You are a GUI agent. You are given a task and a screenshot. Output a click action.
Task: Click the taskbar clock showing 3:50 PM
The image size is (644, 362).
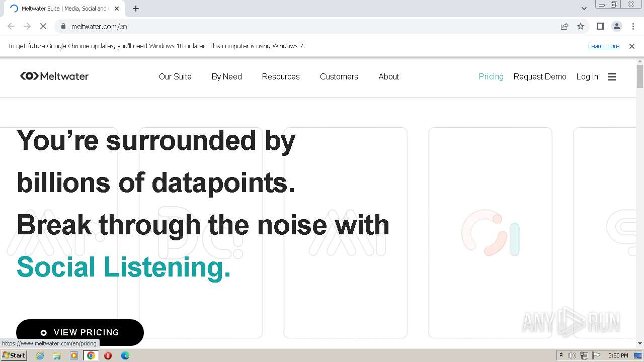pyautogui.click(x=618, y=355)
